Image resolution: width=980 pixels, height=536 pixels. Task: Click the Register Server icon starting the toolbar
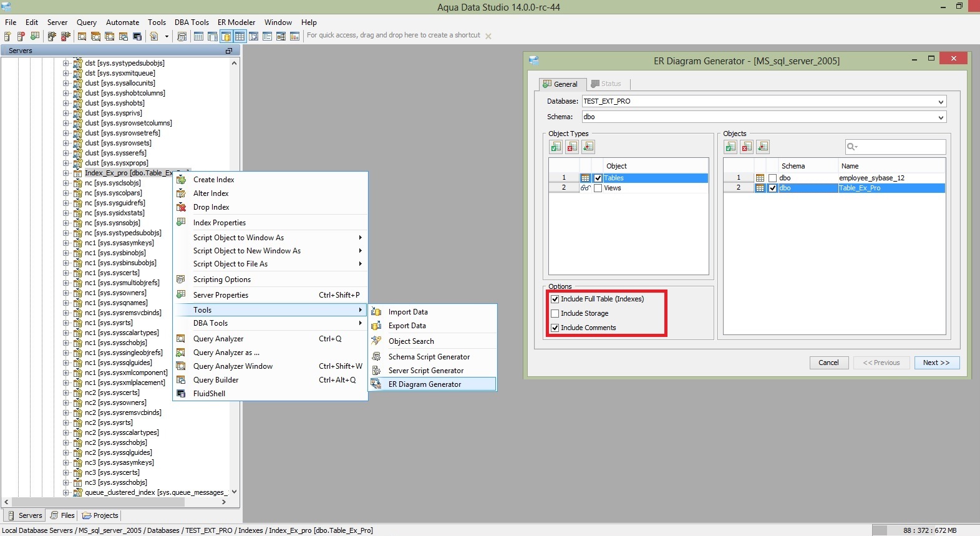tap(7, 36)
